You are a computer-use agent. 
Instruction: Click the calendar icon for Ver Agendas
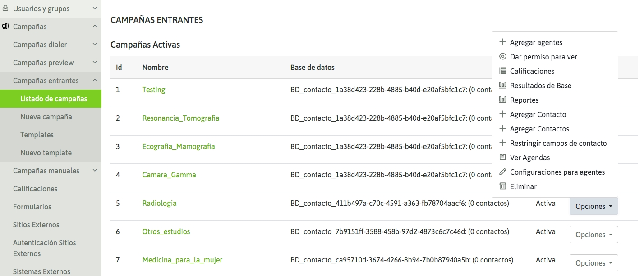click(503, 158)
